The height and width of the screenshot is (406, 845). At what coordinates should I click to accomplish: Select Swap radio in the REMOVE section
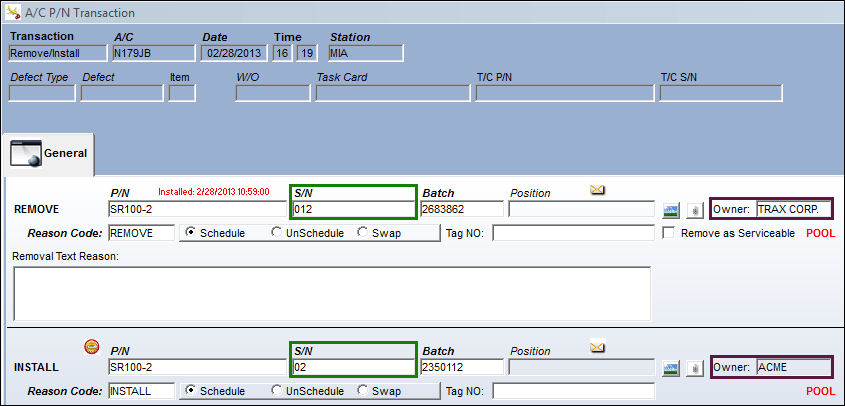click(362, 233)
